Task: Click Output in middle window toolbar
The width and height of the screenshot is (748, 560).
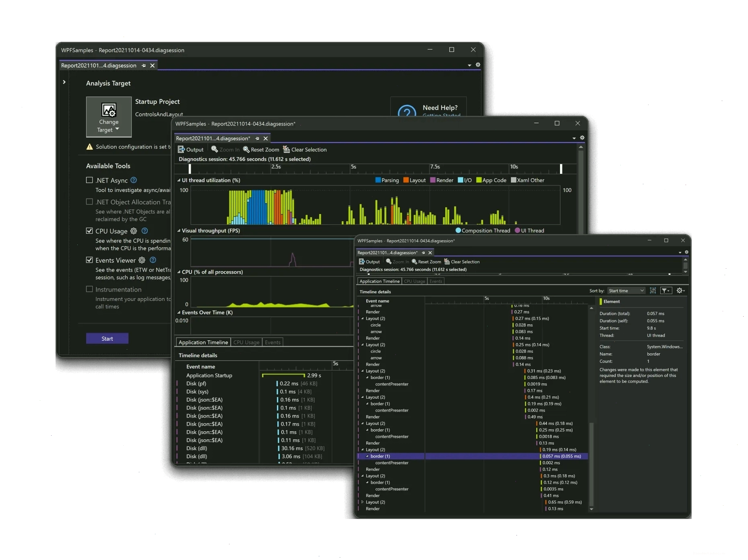Action: (191, 150)
